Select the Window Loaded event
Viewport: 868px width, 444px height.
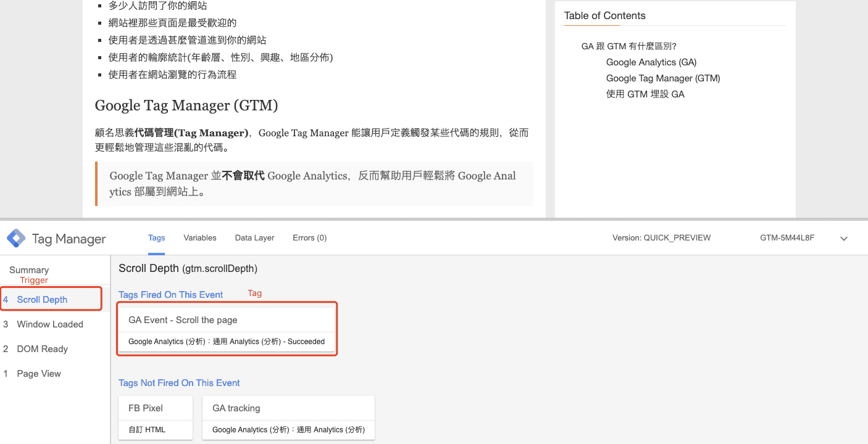(49, 324)
